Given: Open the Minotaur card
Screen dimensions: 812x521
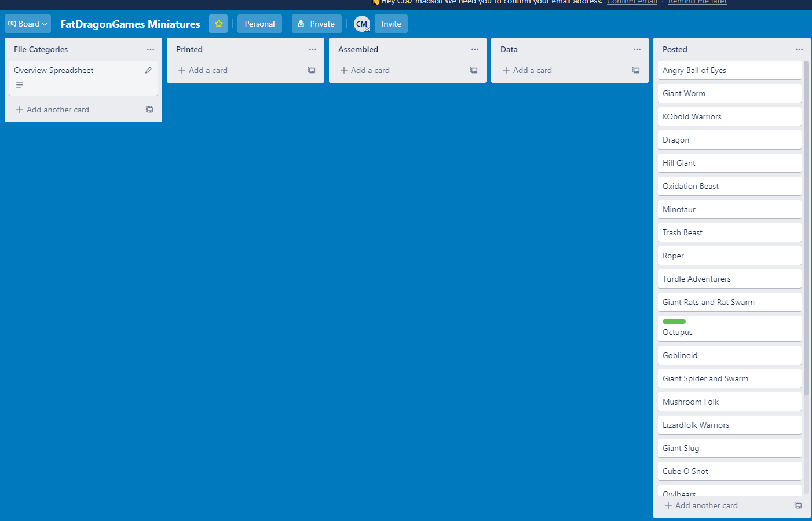Looking at the screenshot, I should (x=730, y=209).
